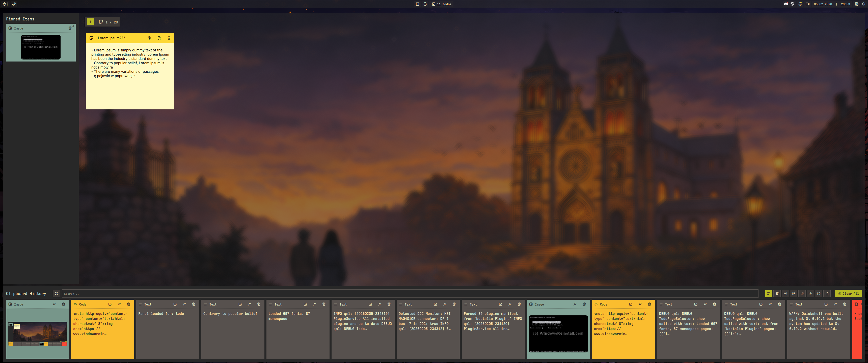Filter clipboard history by colors
Screen dimensions: 868x363
tap(794, 294)
